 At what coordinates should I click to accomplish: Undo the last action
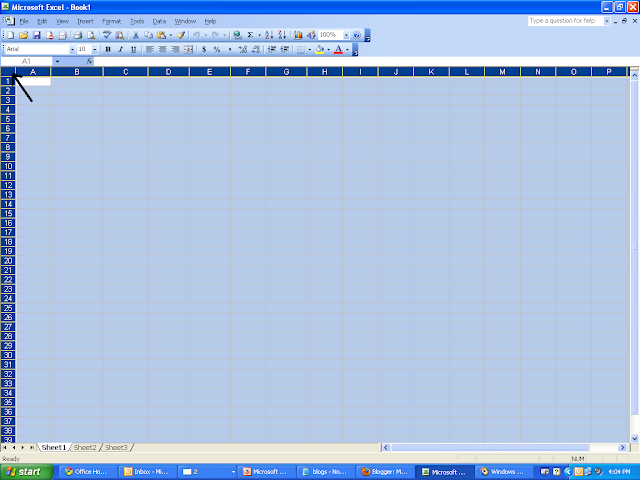click(x=197, y=35)
